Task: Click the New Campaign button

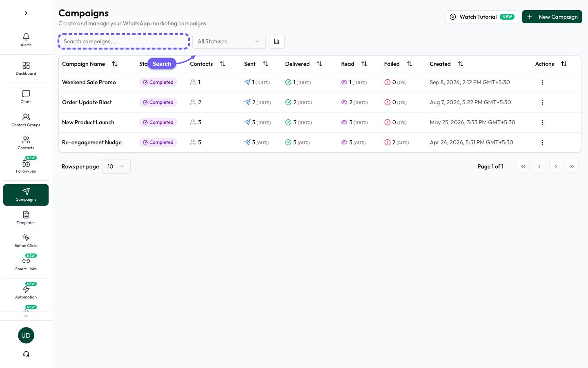Action: [552, 17]
